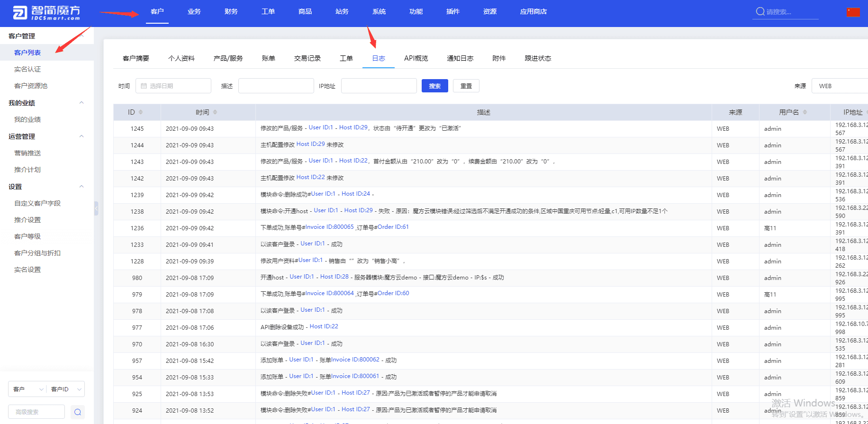The height and width of the screenshot is (424, 868).
Task: Switch to the 工单 customer tab
Action: click(x=346, y=58)
